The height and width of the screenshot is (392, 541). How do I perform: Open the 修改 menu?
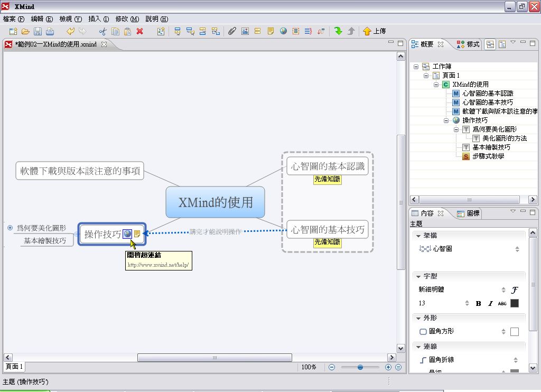coord(127,19)
